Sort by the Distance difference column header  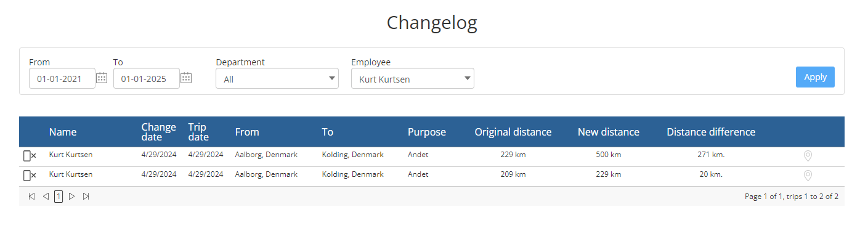[x=711, y=132]
